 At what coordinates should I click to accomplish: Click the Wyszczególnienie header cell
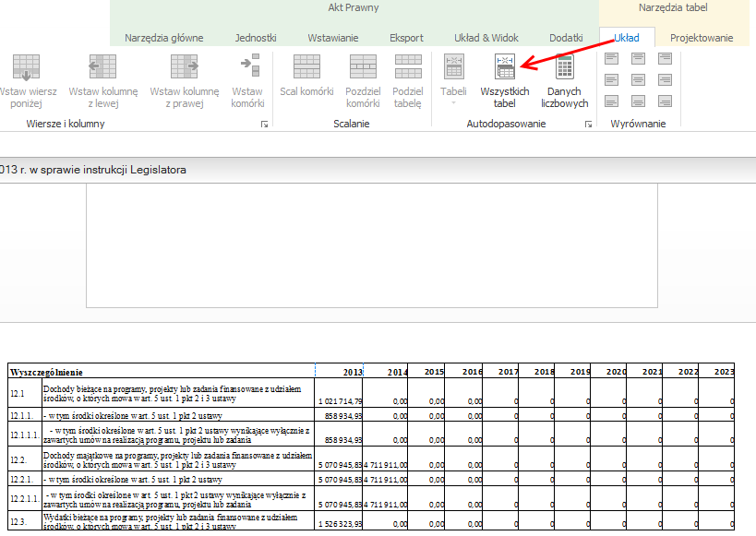click(x=162, y=371)
